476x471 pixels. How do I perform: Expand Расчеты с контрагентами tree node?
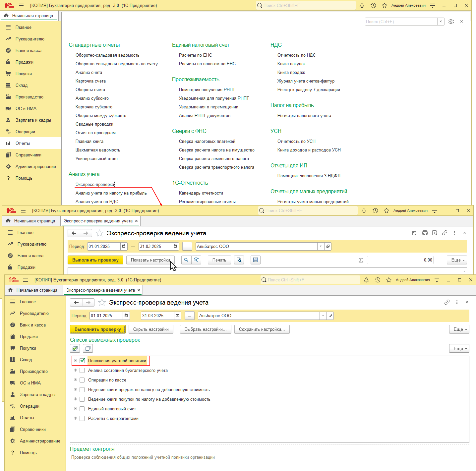(75, 418)
